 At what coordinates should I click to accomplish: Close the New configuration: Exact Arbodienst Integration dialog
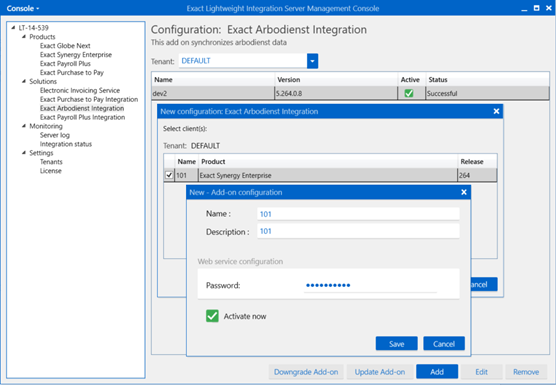click(496, 111)
